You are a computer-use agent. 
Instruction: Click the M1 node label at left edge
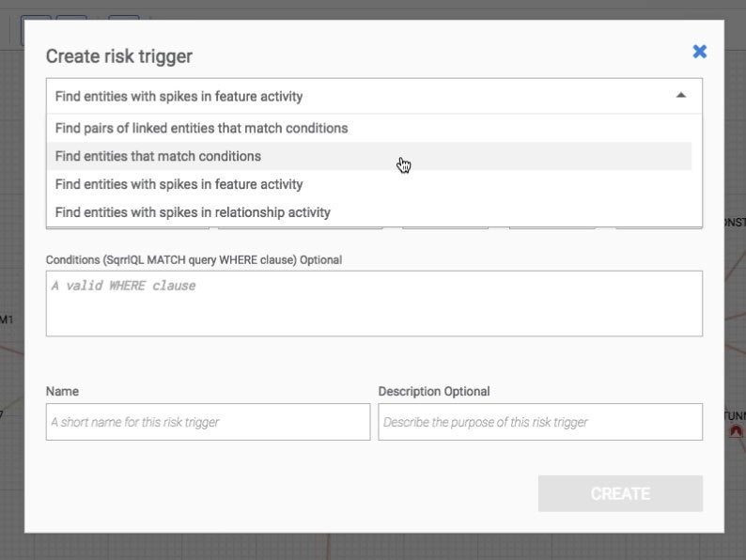[x=7, y=319]
